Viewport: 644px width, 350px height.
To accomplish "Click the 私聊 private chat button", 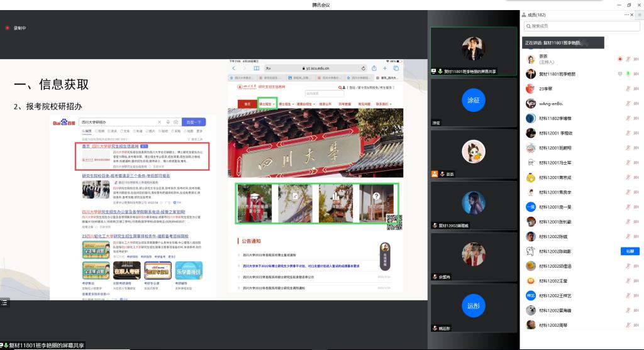I will point(630,251).
